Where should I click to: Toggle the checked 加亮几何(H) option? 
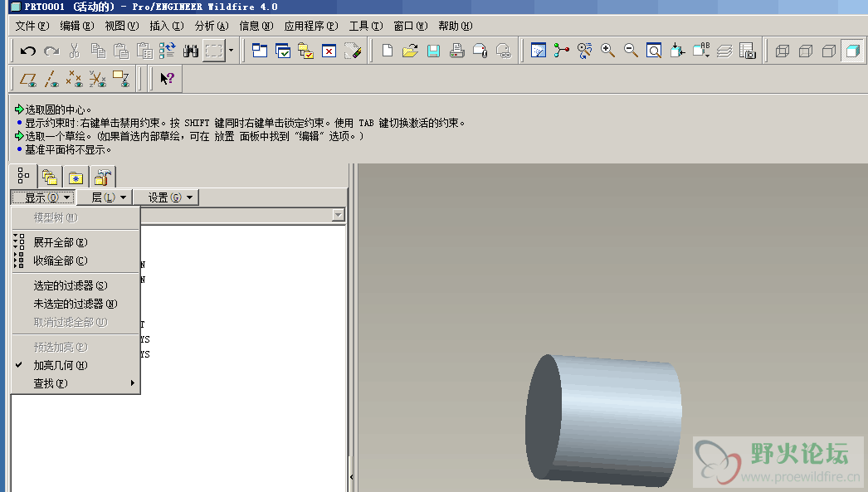(76, 365)
